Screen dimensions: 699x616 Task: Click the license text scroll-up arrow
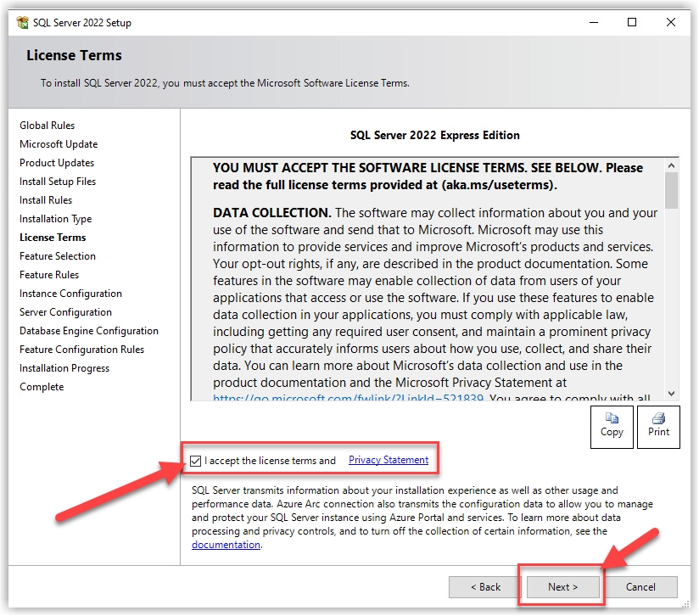pos(671,165)
